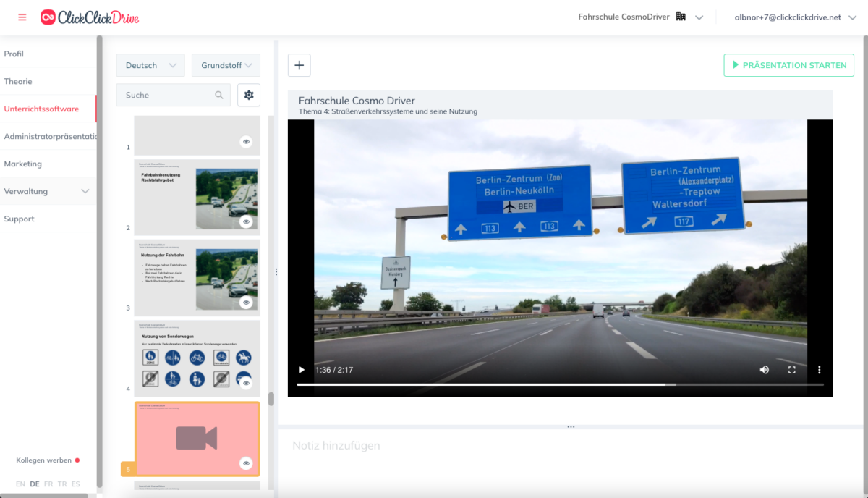The width and height of the screenshot is (868, 498).
Task: Click the vertical panel splitter handle
Action: tap(275, 272)
